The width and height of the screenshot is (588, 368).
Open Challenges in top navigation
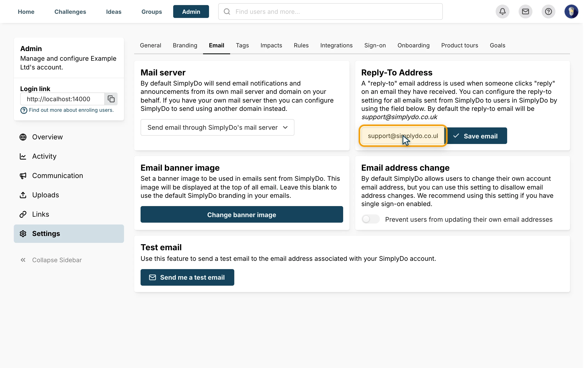click(x=70, y=11)
